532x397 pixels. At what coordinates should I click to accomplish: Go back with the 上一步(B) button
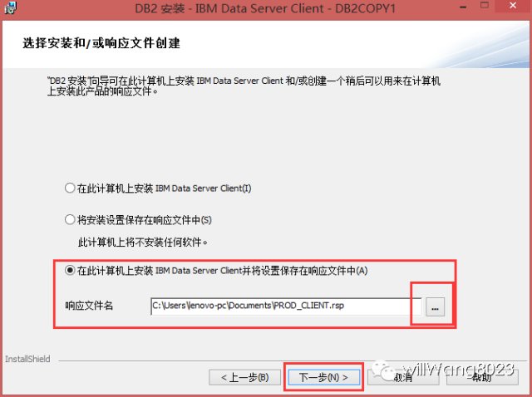tap(244, 377)
